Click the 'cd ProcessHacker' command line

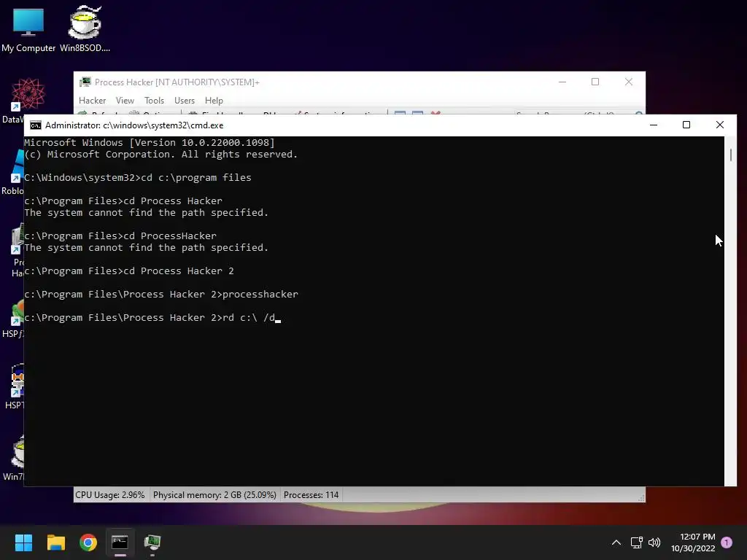coord(120,236)
